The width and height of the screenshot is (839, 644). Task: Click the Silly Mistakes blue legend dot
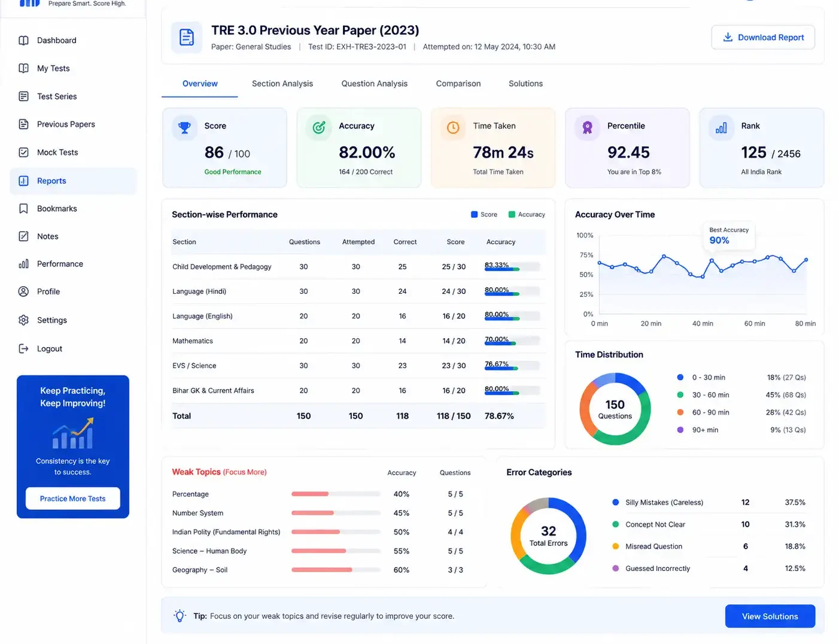point(616,502)
